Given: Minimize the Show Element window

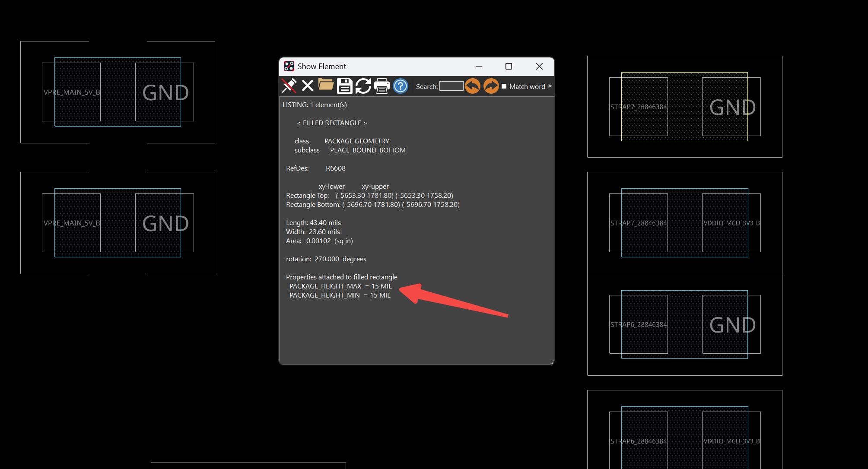Looking at the screenshot, I should tap(479, 66).
